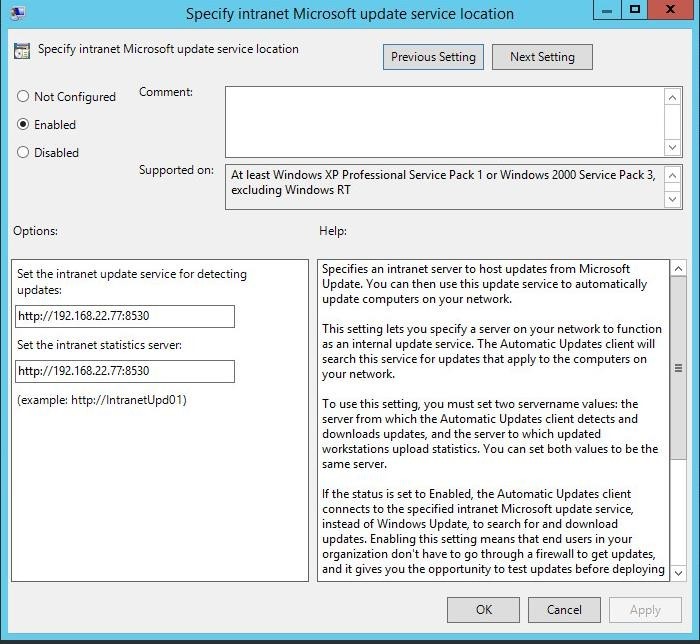700x644 pixels.
Task: Click the Help pane scroll up arrow
Action: [678, 268]
